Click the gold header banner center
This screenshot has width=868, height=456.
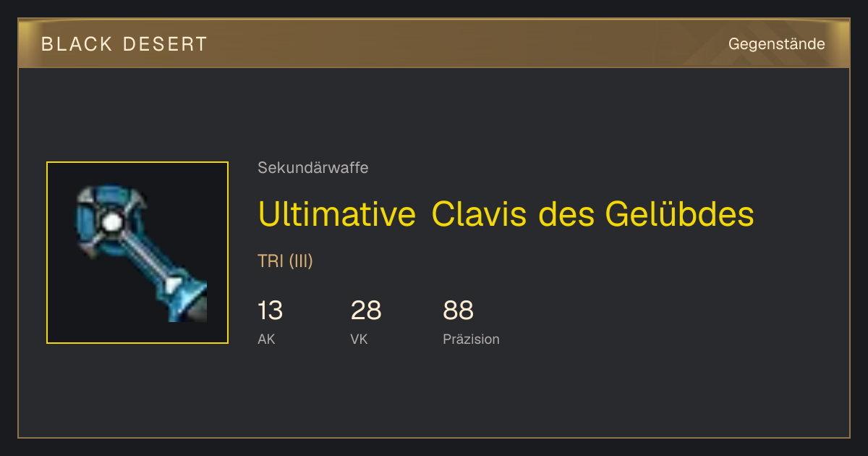[x=434, y=43]
